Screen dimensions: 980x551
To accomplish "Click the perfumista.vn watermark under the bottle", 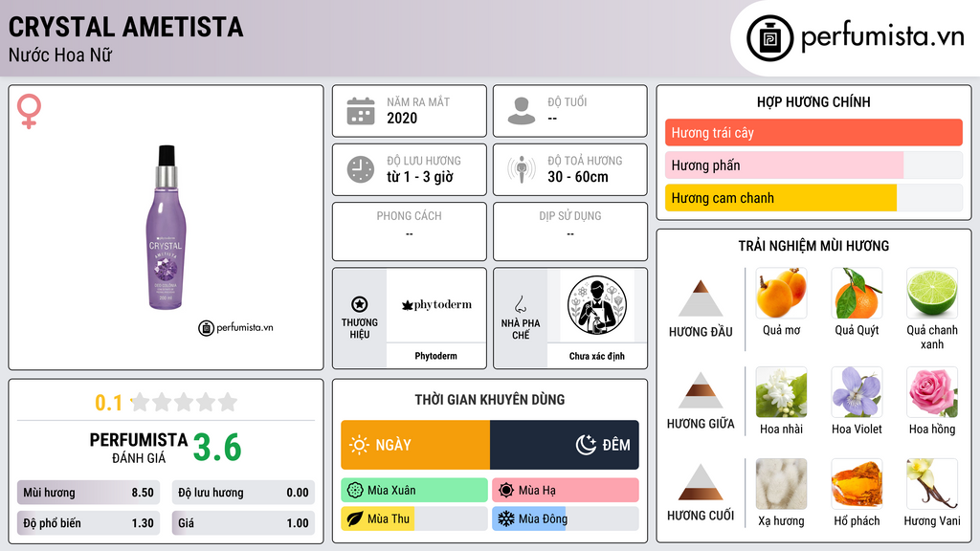I will tap(235, 327).
